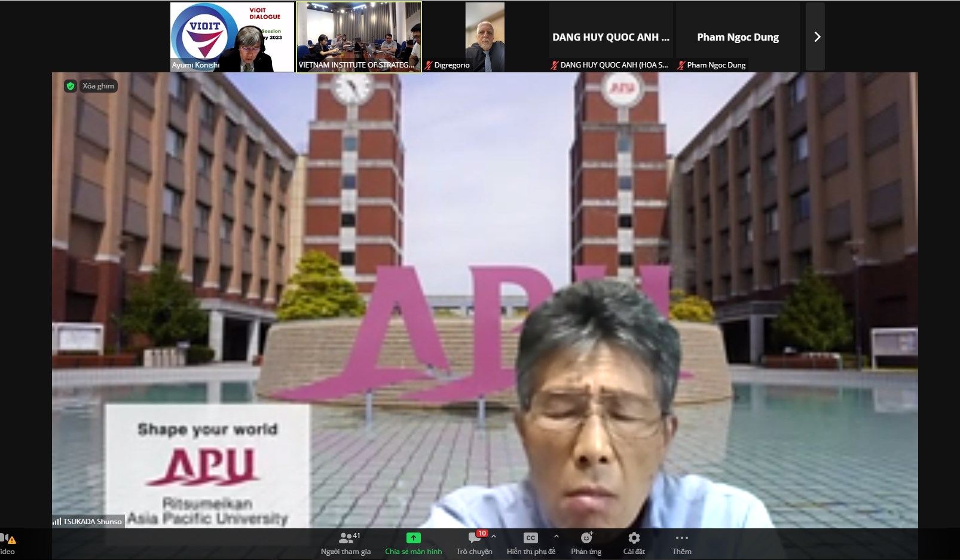Expand the chat options arrow
960x560 pixels.
494,537
